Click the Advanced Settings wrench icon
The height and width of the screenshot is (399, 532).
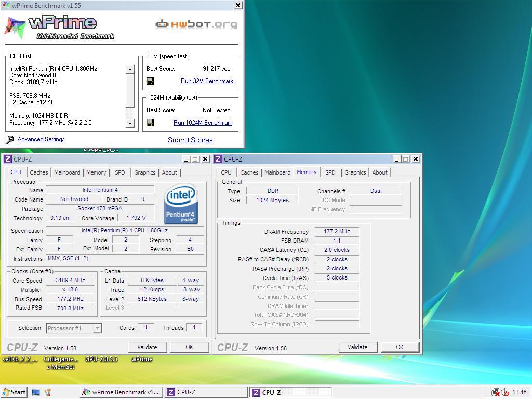tap(10, 139)
